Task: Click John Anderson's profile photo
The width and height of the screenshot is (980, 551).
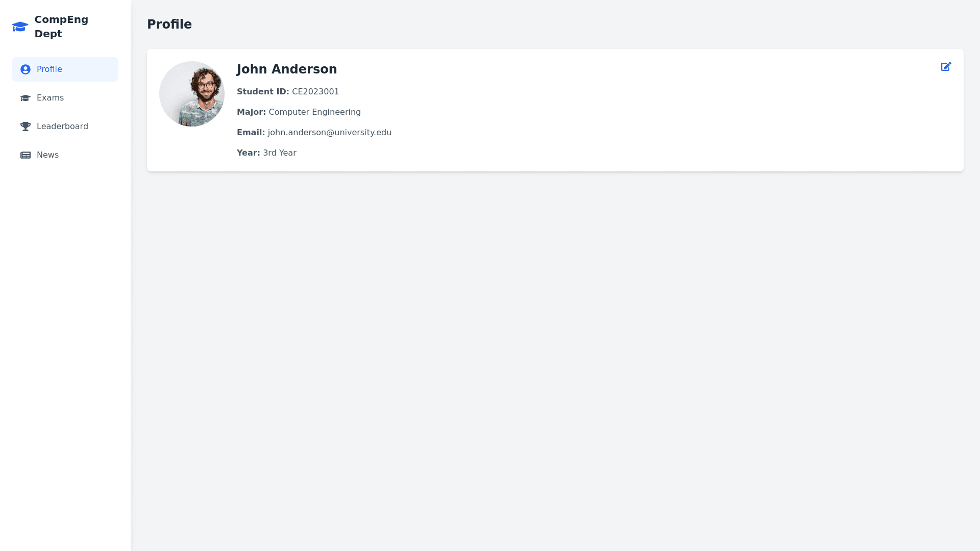Action: (192, 94)
